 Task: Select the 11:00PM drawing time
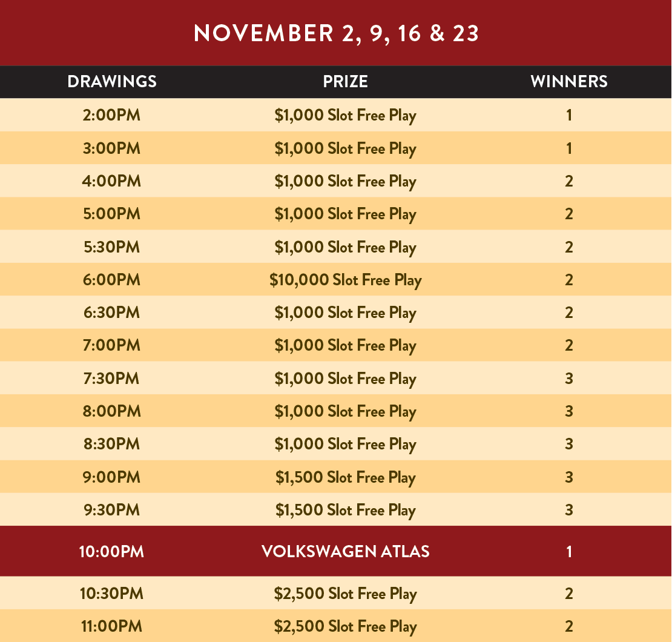tap(111, 626)
